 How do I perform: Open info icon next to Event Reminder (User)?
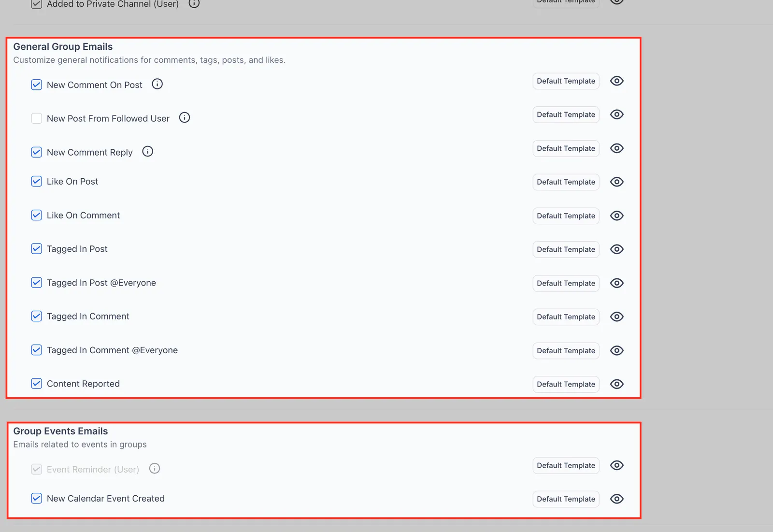[155, 469]
